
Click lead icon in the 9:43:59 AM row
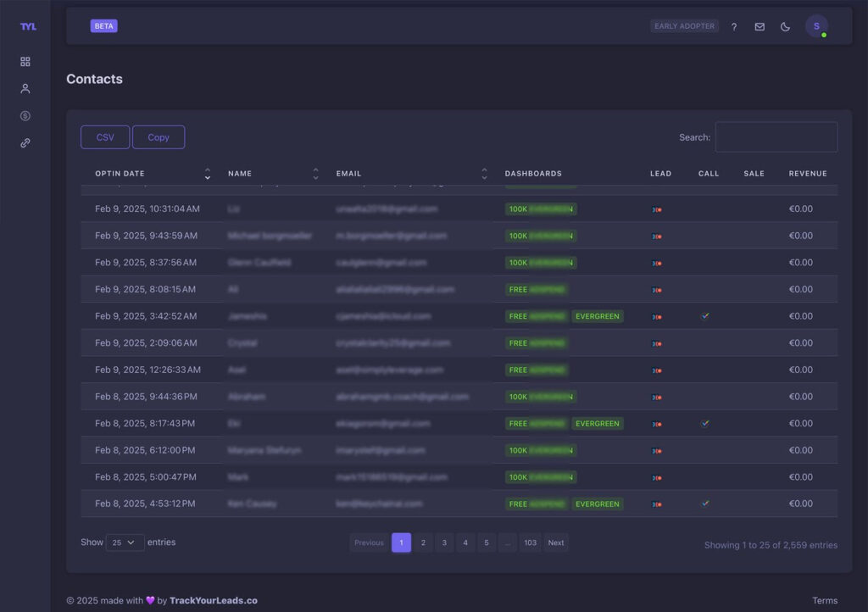(x=657, y=236)
